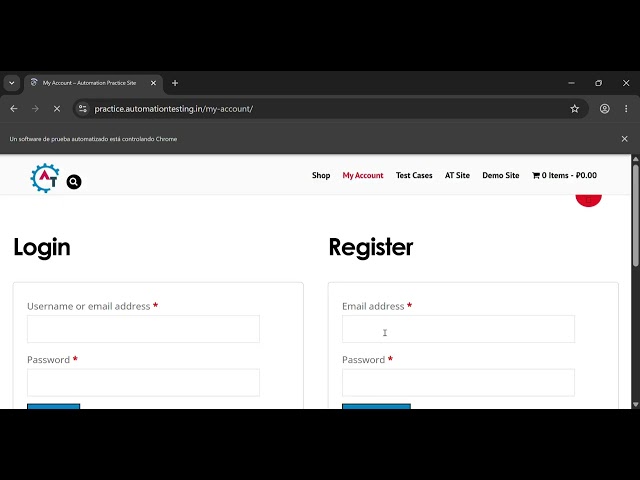Focus the Login password field

point(143,382)
